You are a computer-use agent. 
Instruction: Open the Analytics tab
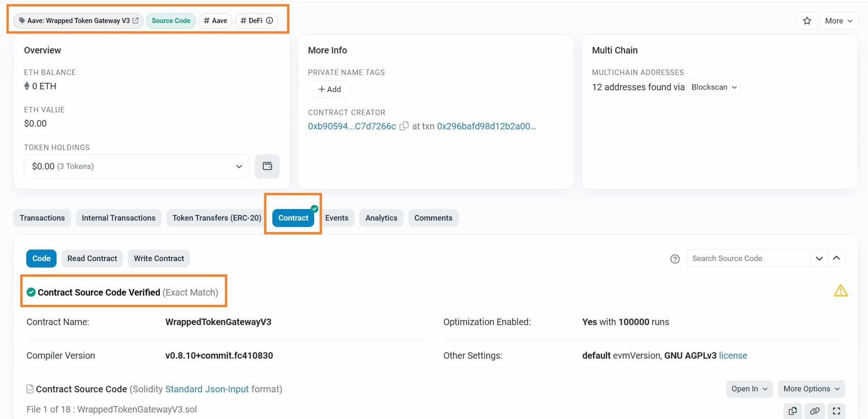(x=381, y=218)
